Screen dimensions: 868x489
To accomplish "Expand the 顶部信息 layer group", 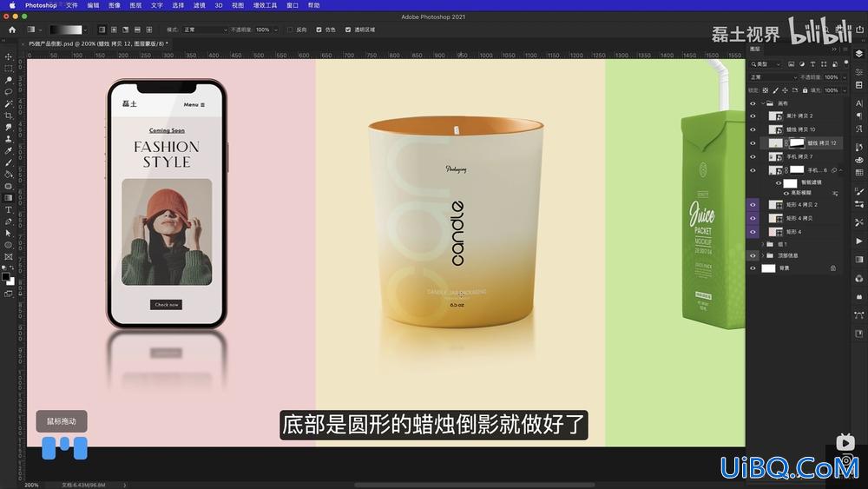I will [x=763, y=256].
